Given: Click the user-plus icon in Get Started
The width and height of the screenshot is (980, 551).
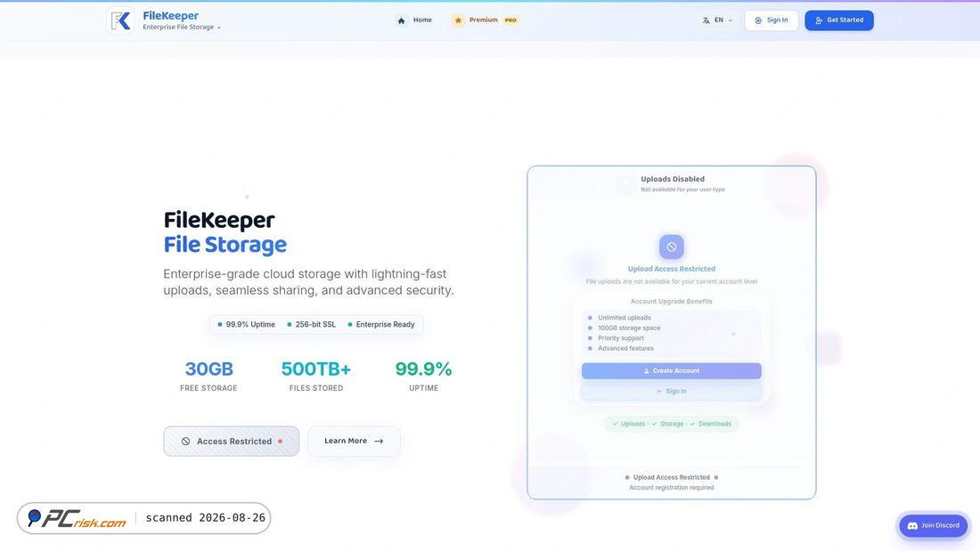Looking at the screenshot, I should click(819, 20).
